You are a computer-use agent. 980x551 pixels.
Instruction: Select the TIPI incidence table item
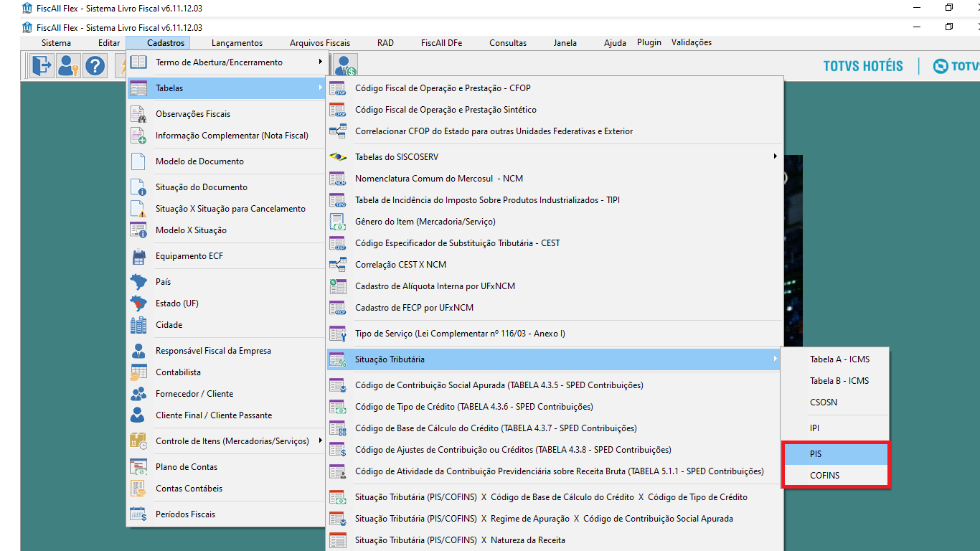point(554,200)
